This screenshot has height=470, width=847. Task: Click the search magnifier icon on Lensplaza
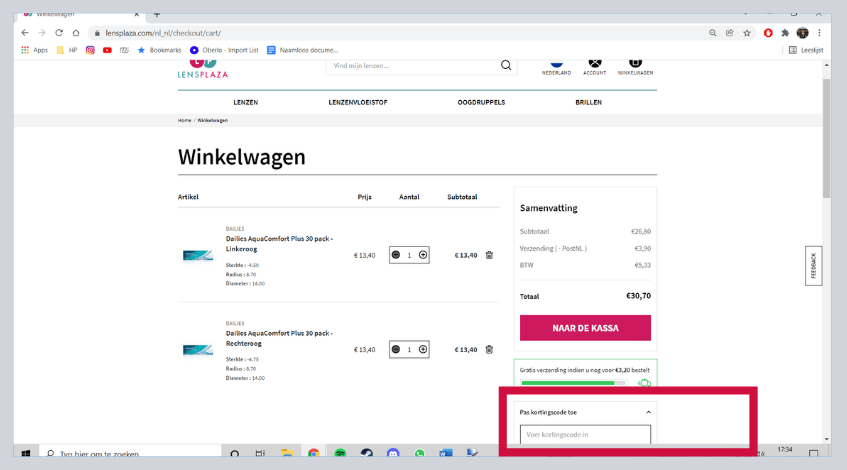pyautogui.click(x=506, y=65)
